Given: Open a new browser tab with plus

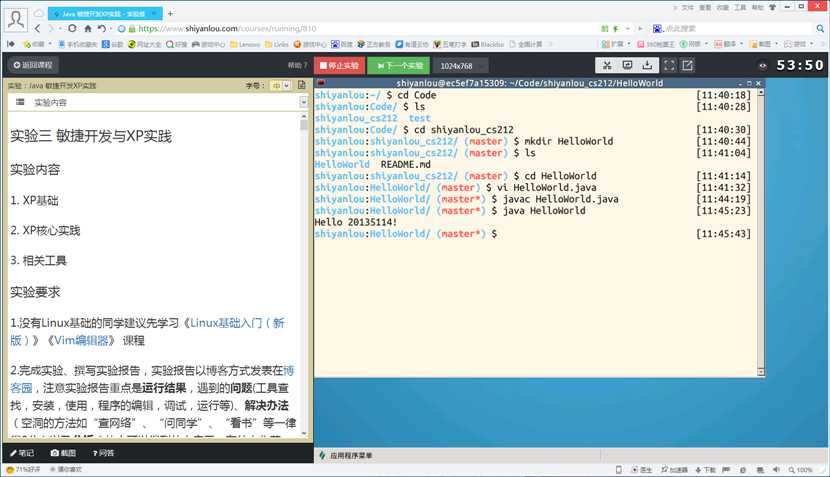Looking at the screenshot, I should pos(170,13).
